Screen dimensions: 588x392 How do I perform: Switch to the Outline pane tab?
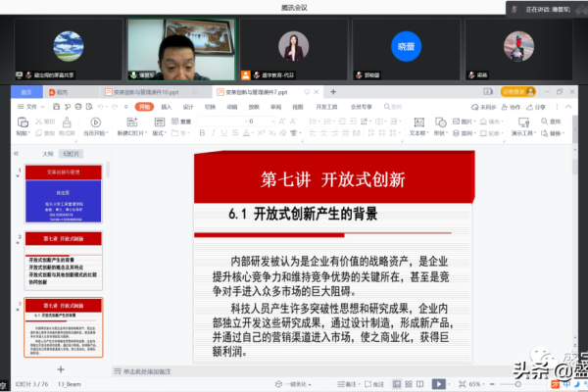(x=48, y=154)
